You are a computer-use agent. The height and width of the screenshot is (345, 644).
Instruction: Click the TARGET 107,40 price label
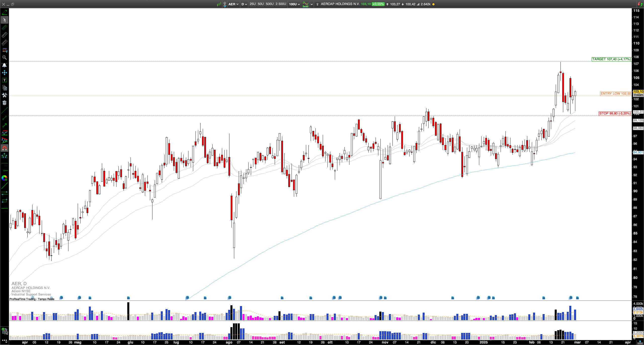click(611, 59)
